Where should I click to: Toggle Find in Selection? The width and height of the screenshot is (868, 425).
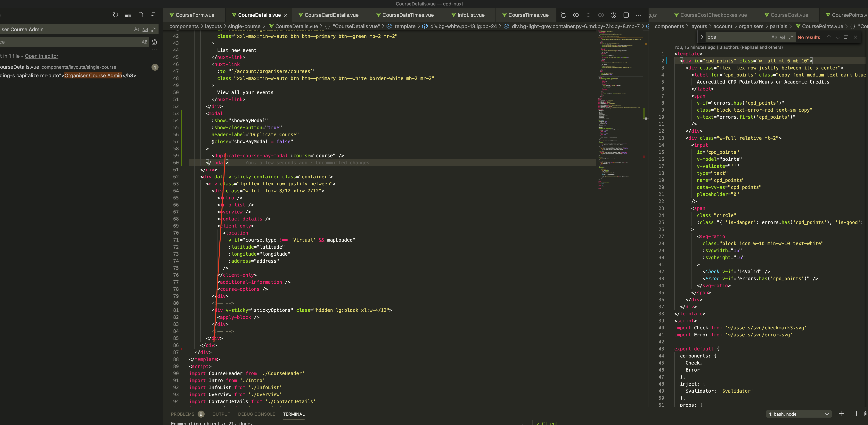[x=846, y=37]
